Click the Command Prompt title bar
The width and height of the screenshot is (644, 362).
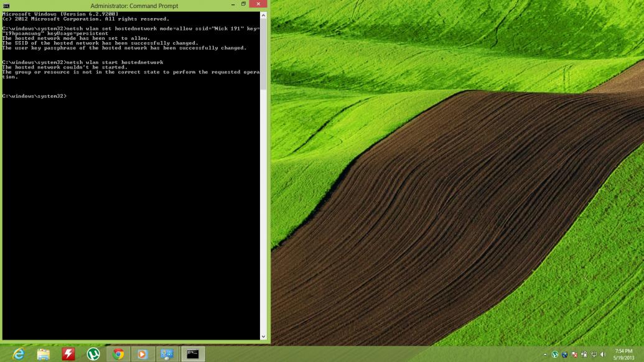click(134, 5)
